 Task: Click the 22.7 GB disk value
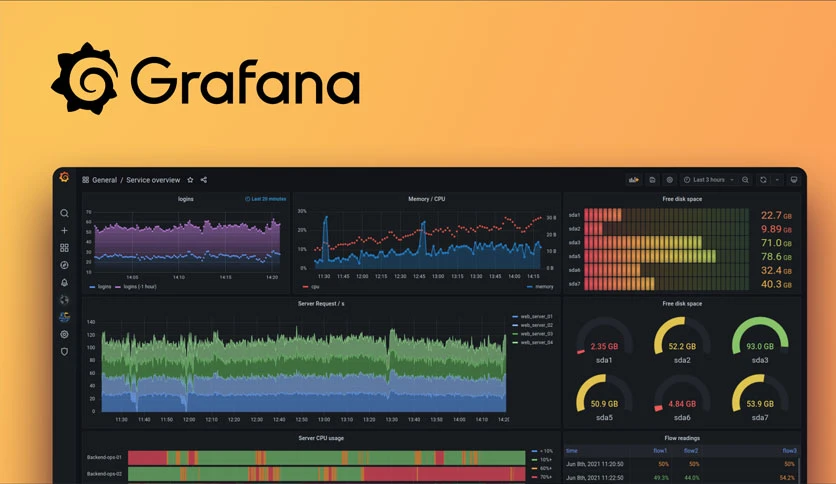point(776,215)
